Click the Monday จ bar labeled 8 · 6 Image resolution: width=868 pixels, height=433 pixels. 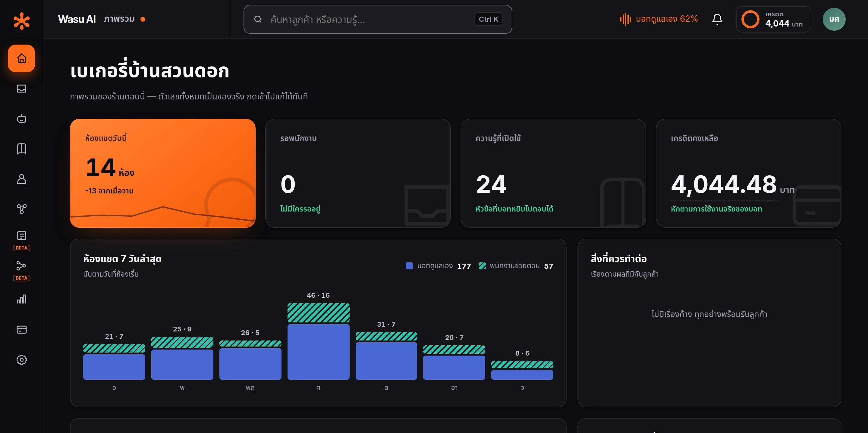pos(522,370)
